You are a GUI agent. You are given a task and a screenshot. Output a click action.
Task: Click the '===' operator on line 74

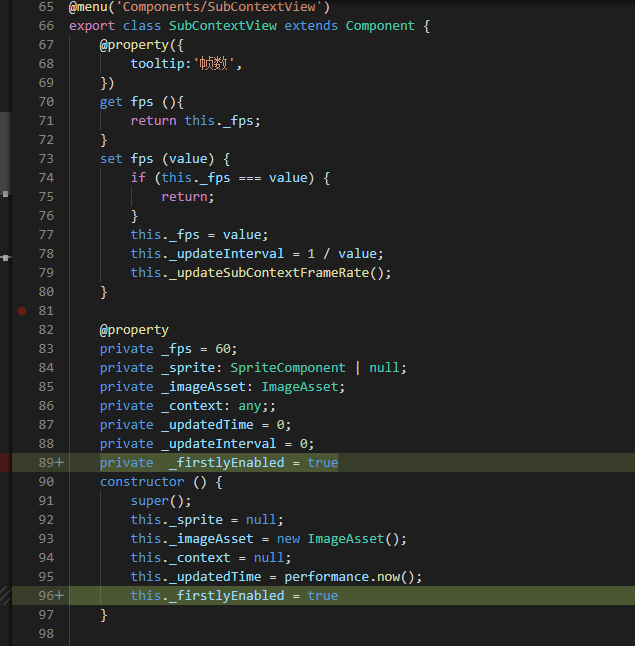250,178
